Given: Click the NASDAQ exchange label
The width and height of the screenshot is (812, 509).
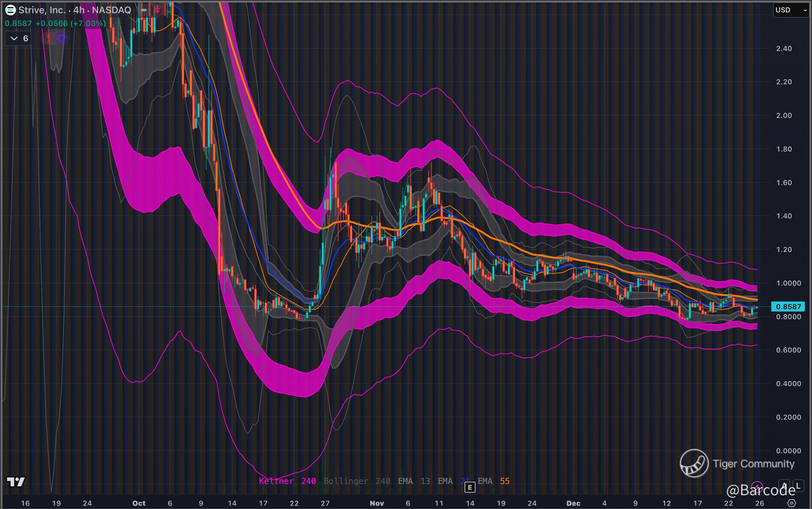Looking at the screenshot, I should pyautogui.click(x=112, y=10).
